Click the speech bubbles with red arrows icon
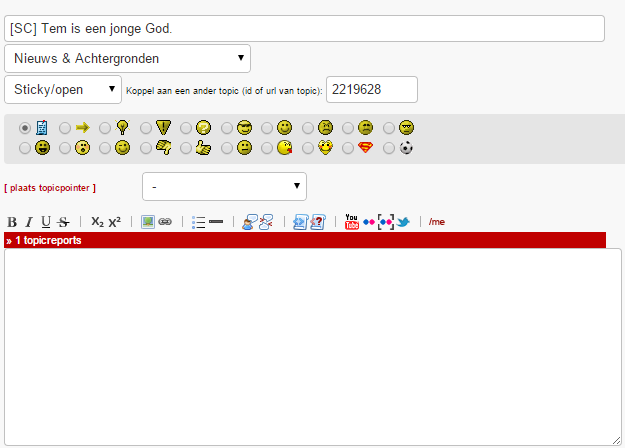The width and height of the screenshot is (625, 448). point(266,222)
